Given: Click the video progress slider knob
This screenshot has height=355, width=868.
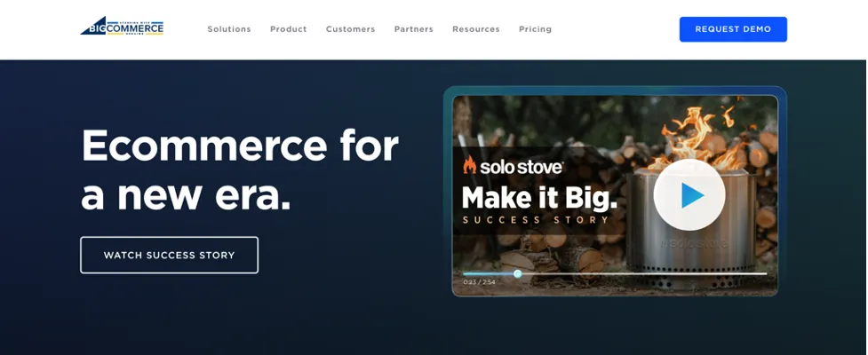Looking at the screenshot, I should pos(518,273).
